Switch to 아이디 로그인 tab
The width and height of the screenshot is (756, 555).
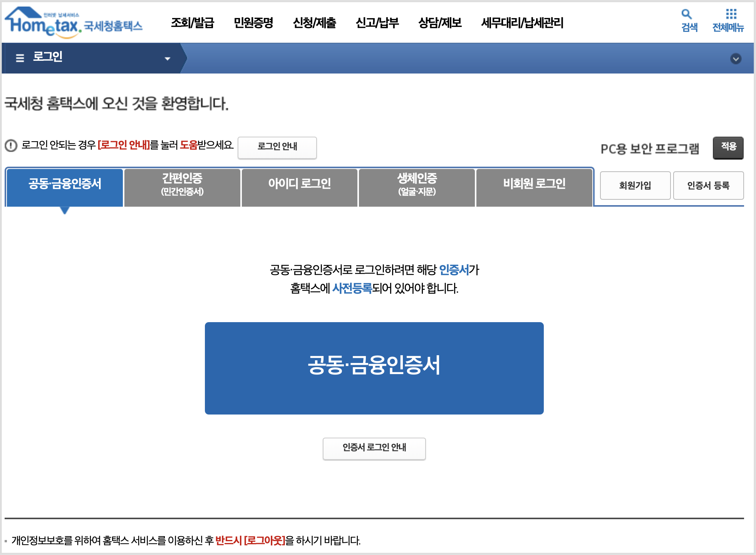pyautogui.click(x=299, y=187)
